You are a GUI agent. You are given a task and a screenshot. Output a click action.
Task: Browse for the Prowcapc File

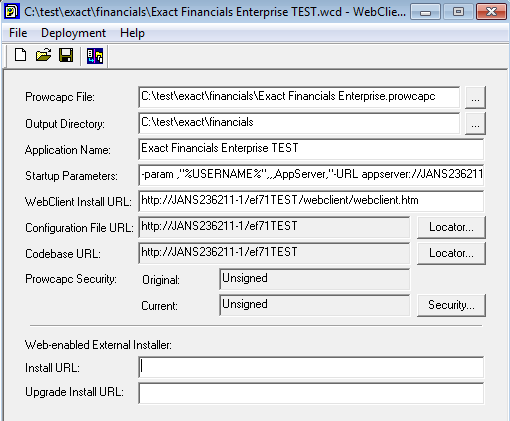(475, 98)
